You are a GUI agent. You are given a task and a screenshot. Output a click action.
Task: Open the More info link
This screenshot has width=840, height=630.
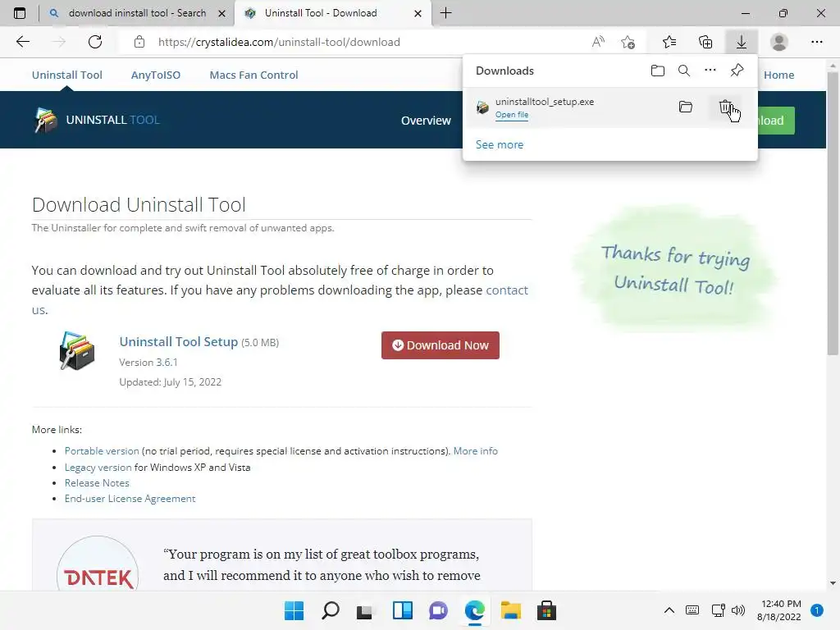tap(475, 451)
